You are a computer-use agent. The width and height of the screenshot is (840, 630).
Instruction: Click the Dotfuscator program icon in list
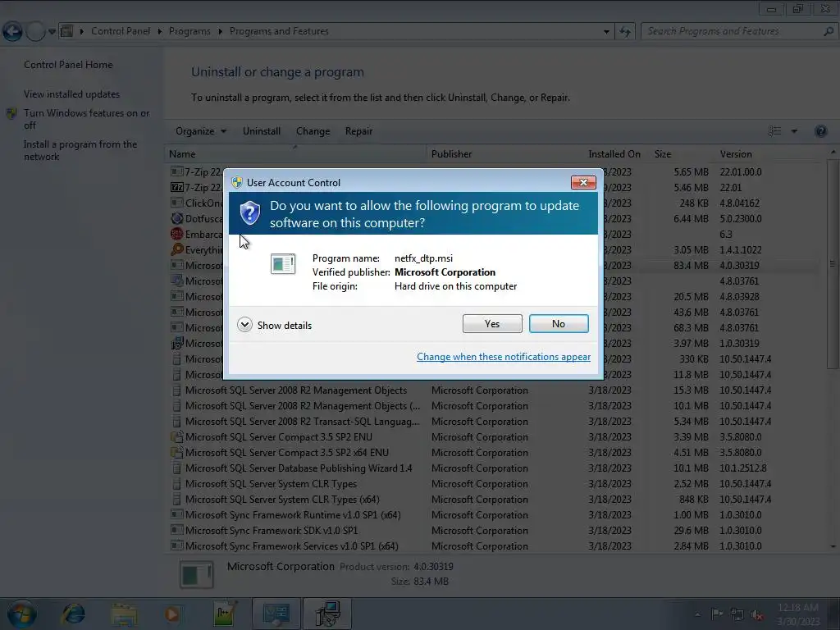click(177, 218)
